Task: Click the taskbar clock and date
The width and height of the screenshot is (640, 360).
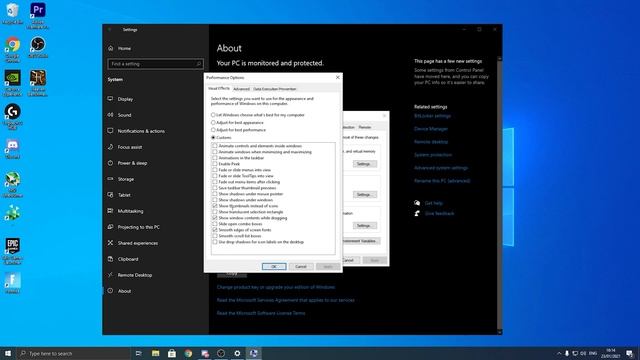Action: (x=611, y=353)
